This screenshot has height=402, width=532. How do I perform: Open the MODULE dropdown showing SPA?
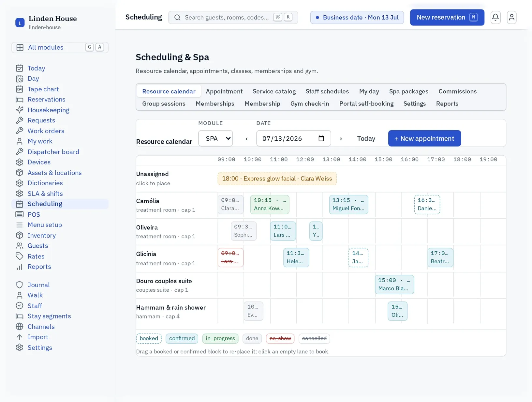215,138
